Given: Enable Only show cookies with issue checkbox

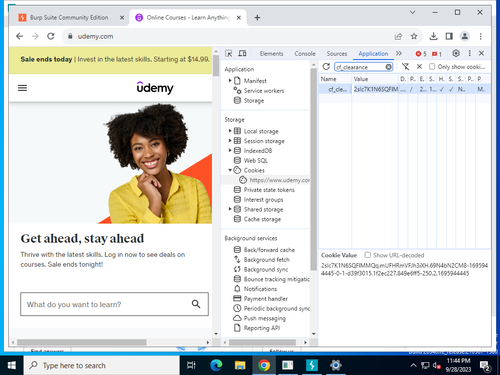Looking at the screenshot, I should (432, 67).
